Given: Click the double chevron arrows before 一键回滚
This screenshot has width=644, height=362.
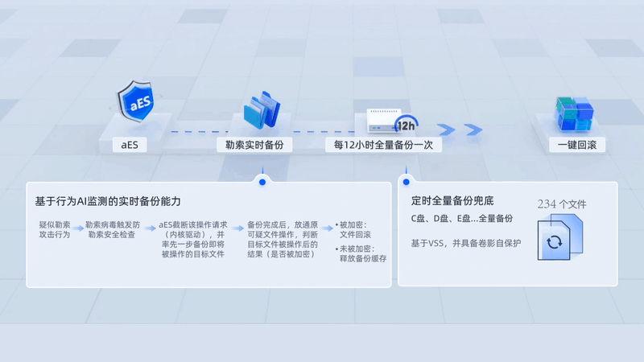Looking at the screenshot, I should tap(460, 130).
